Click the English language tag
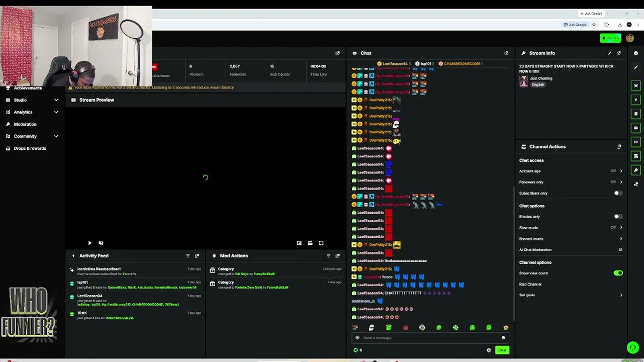The width and height of the screenshot is (644, 362). click(538, 85)
